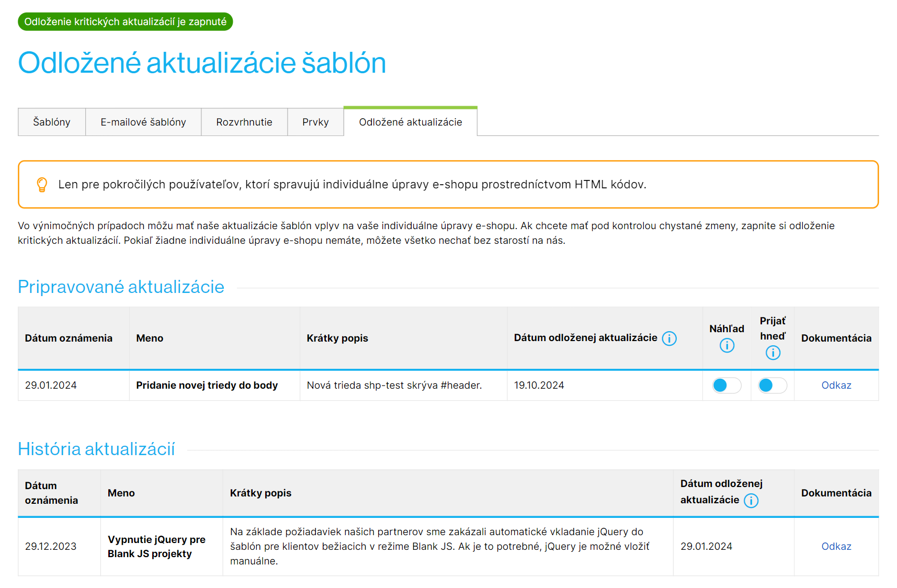The image size is (897, 588).
Task: Go to the Rozvrhnutie tab
Action: tap(244, 122)
